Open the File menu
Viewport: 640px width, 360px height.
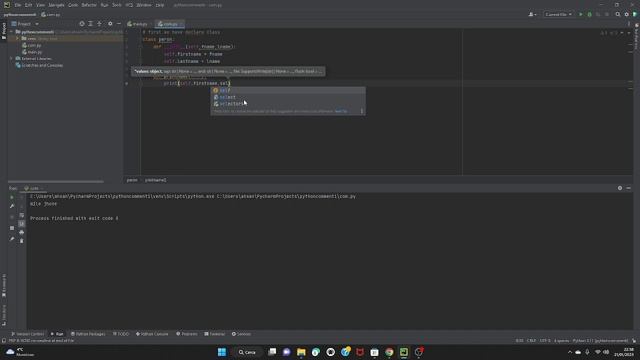(18, 5)
